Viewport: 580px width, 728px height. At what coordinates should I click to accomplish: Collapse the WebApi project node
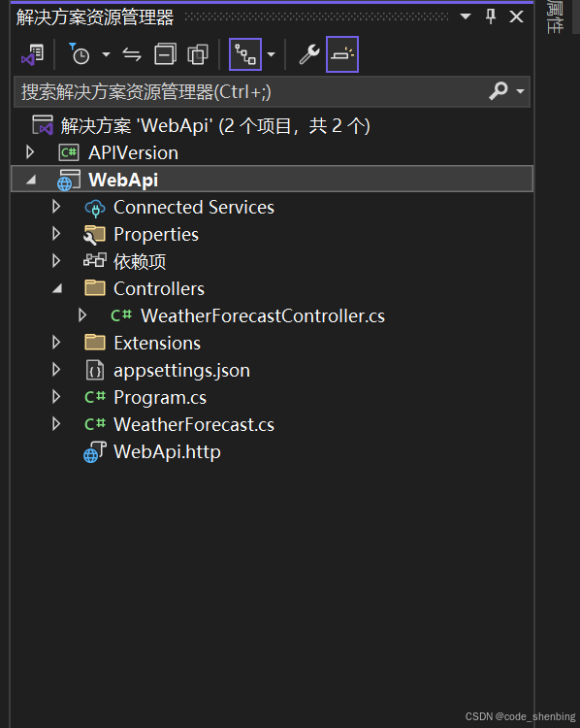(x=31, y=180)
